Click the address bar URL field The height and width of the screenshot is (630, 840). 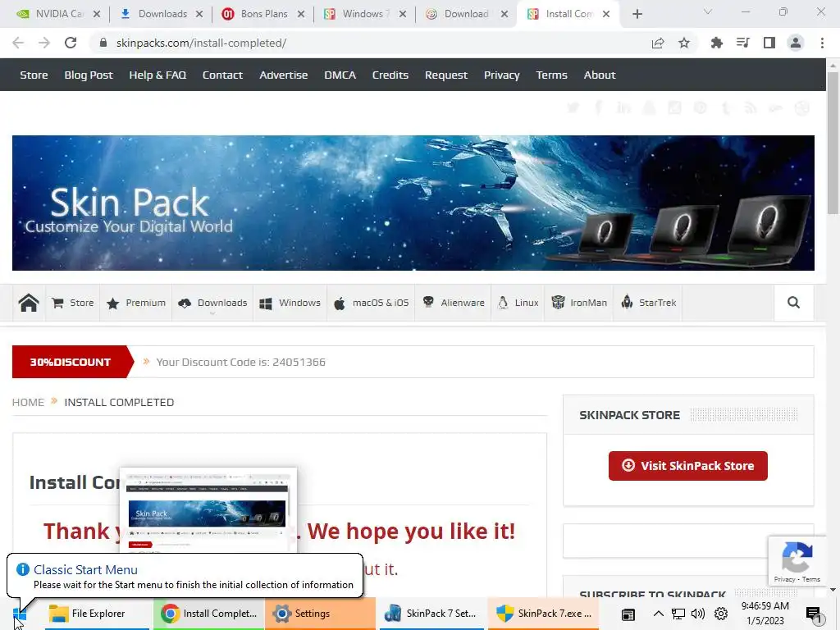370,43
